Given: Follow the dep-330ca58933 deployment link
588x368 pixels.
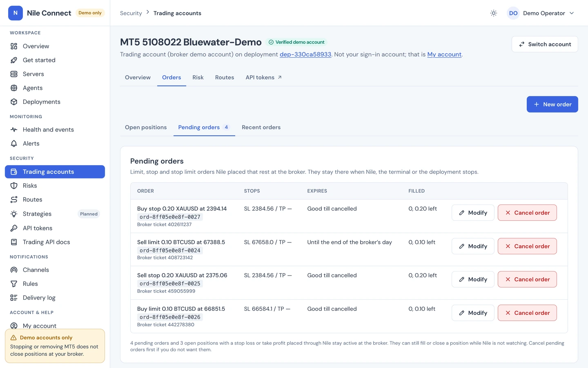Looking at the screenshot, I should pyautogui.click(x=305, y=54).
